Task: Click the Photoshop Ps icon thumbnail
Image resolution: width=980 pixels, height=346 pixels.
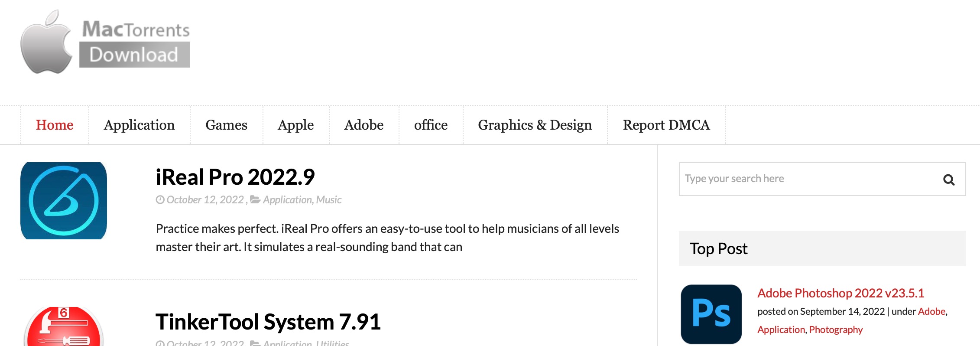Action: point(711,314)
